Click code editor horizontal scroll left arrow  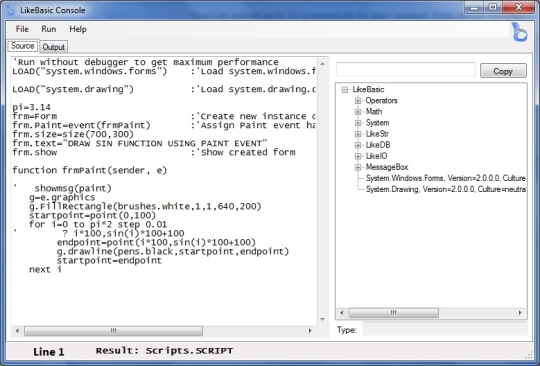(17, 331)
